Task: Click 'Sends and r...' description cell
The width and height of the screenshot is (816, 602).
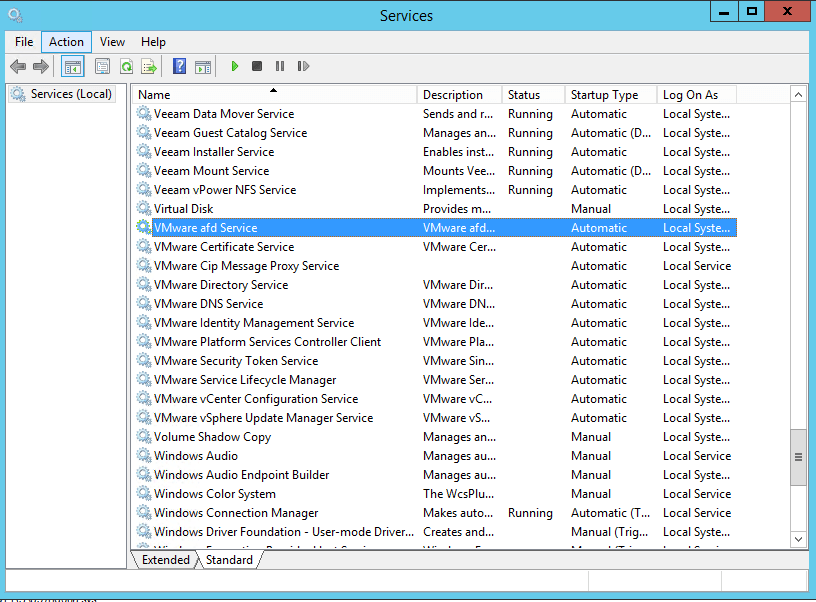Action: 458,113
